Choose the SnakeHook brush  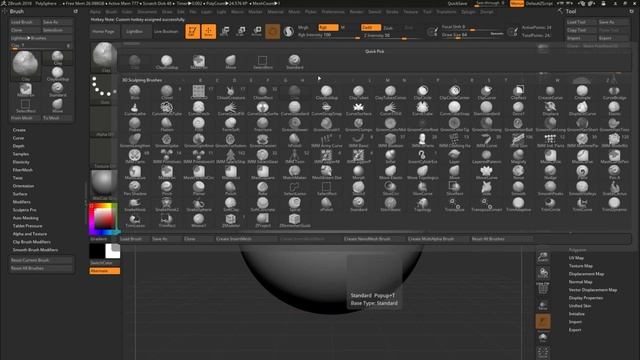135,204
